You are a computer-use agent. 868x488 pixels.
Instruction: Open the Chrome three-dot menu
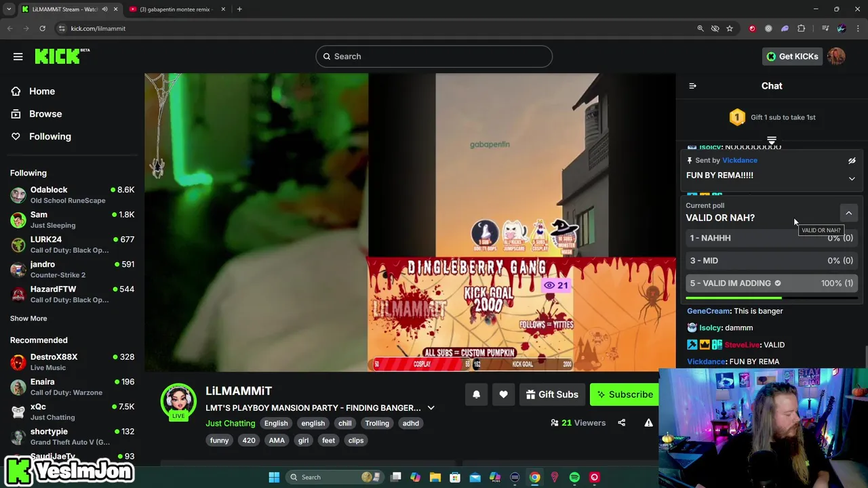coord(859,28)
